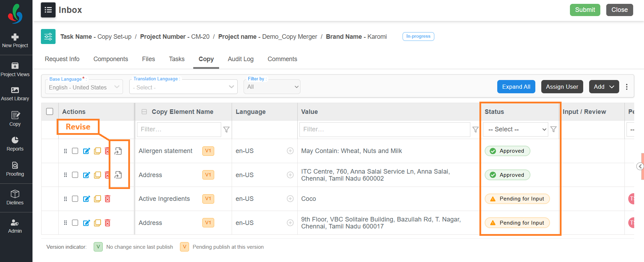Delete the Active Ingredients copy element
This screenshot has width=644, height=262.
(108, 199)
